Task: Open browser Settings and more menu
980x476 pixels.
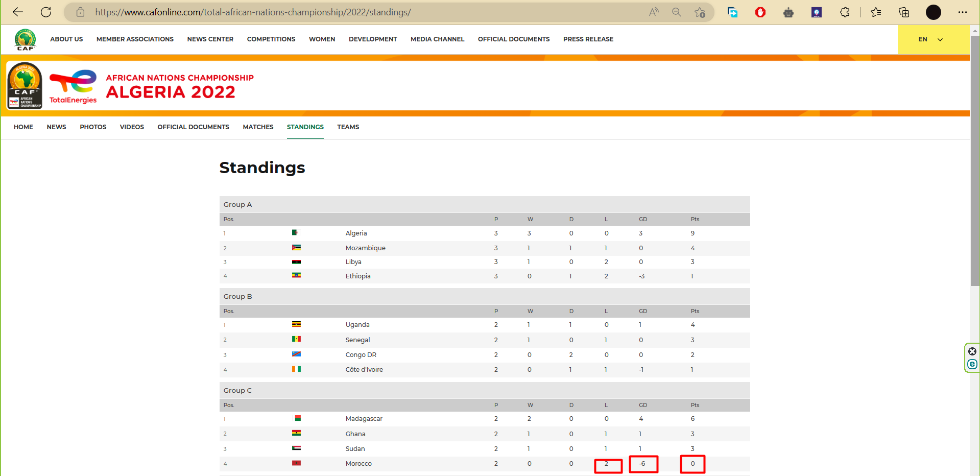Action: (962, 12)
